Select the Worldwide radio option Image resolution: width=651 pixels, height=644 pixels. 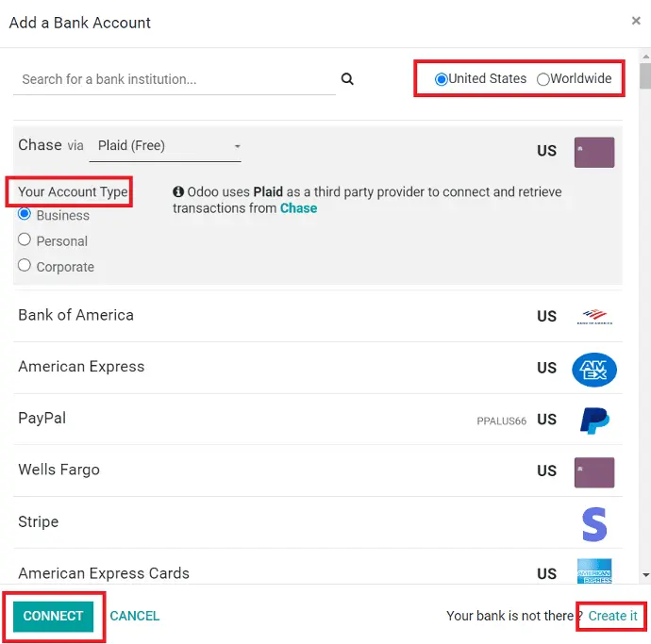click(542, 79)
